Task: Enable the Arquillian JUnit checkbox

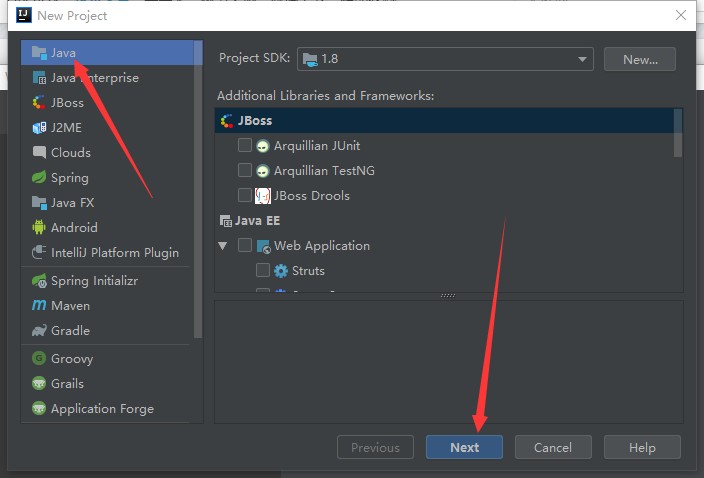Action: (x=245, y=145)
